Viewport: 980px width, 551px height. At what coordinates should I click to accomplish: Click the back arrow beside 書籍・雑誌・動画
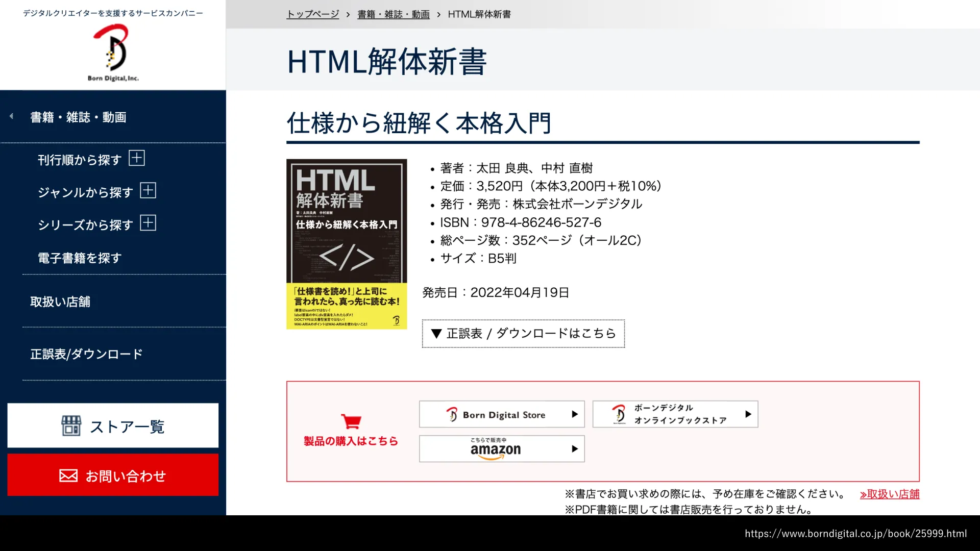click(x=11, y=117)
